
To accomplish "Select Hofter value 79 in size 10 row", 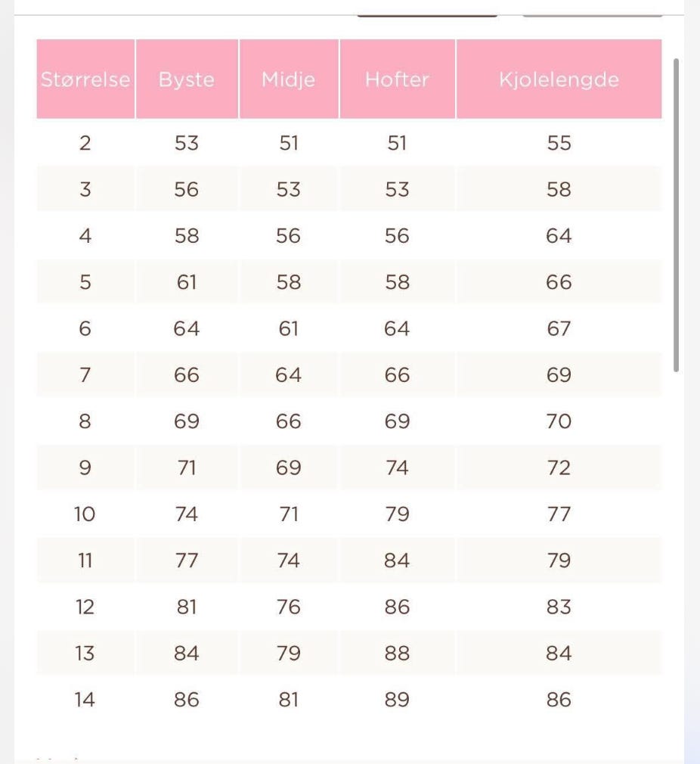I will [x=397, y=514].
